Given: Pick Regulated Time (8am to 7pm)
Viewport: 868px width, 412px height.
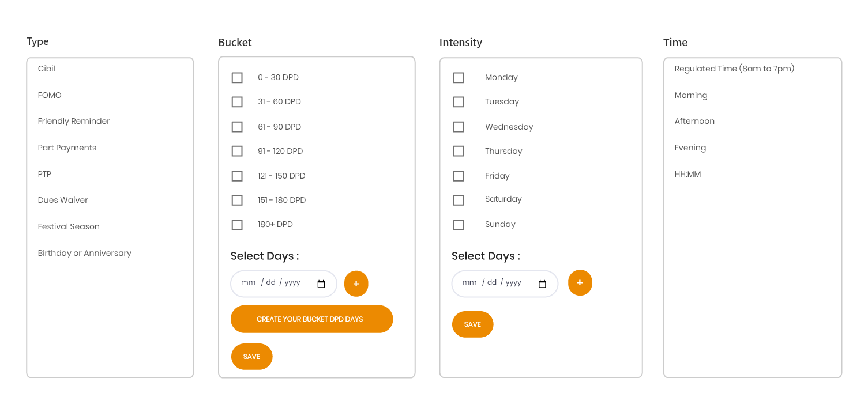Looking at the screenshot, I should pos(734,69).
